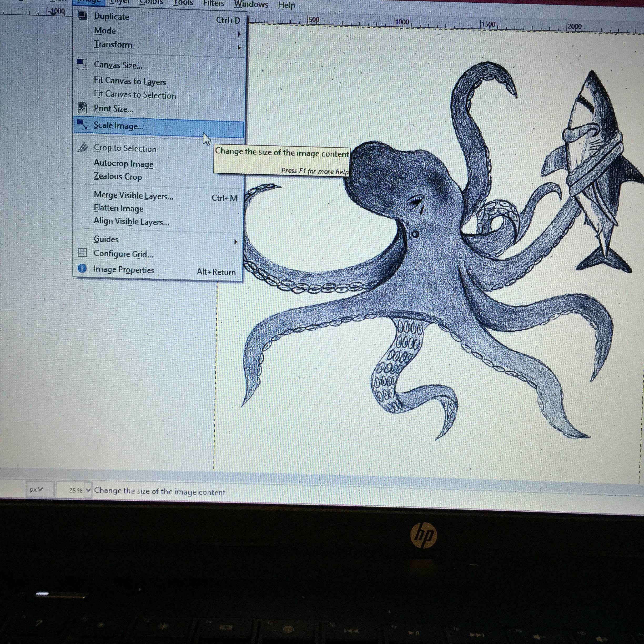Click the status bar text 'Change the size of the image content'

[160, 492]
